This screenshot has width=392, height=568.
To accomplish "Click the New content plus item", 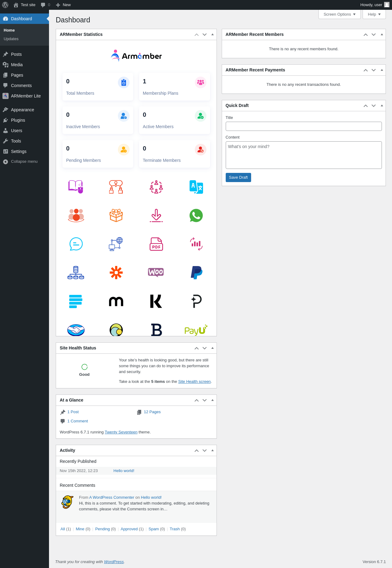I will 63,5.
